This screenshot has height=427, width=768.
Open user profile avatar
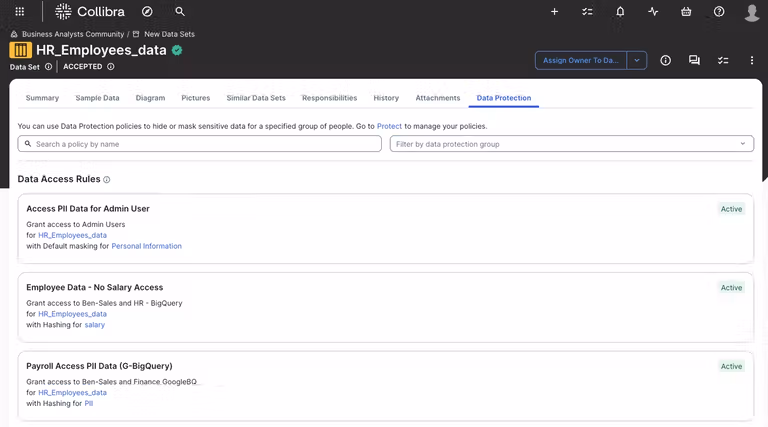click(x=752, y=12)
